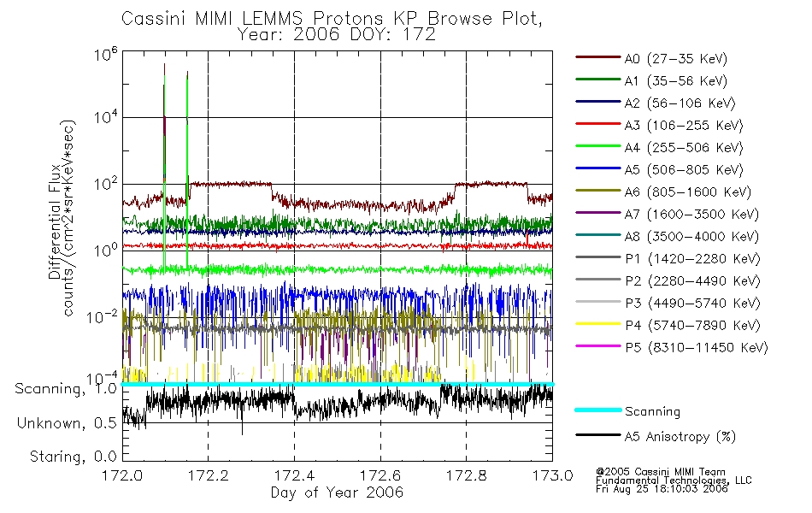Viewport: 812px width, 513px height.
Task: Click the 10^6 y-axis tick label
Action: pos(105,55)
